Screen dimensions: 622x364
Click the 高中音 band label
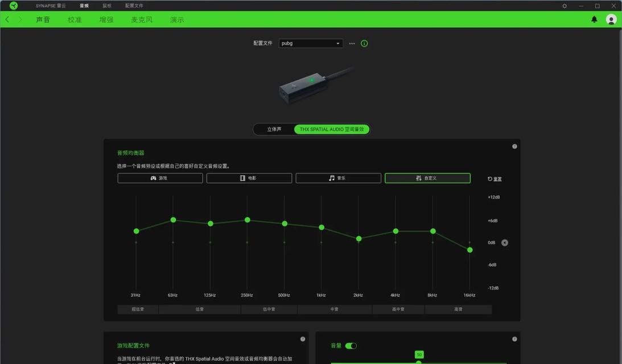coord(398,309)
